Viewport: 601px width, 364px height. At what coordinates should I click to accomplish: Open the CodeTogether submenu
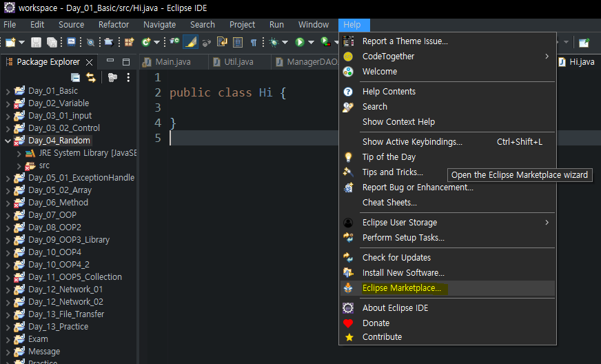[x=447, y=57]
